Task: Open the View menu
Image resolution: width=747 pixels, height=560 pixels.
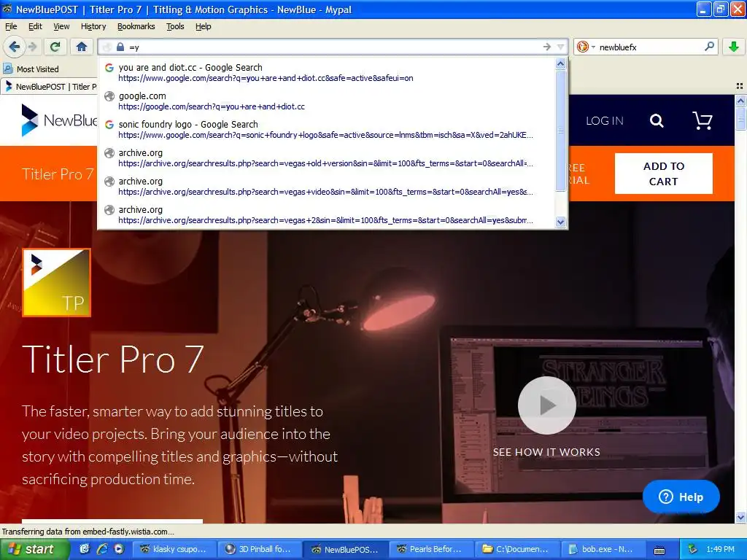Action: pos(61,26)
